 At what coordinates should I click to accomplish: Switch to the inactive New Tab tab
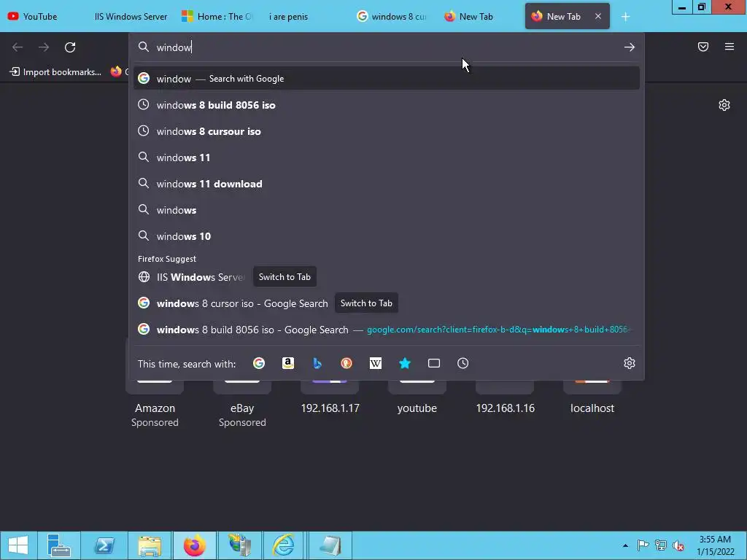(479, 16)
